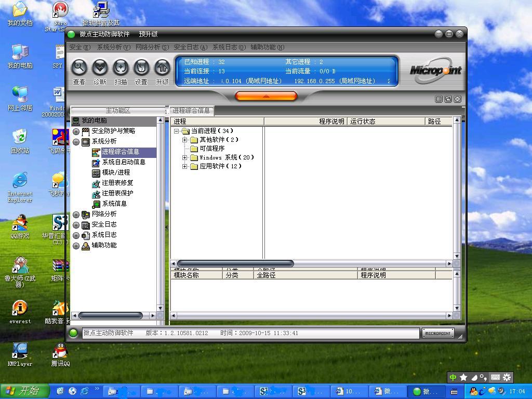
Task: Open the 系统分析(V) menu
Action: click(114, 47)
